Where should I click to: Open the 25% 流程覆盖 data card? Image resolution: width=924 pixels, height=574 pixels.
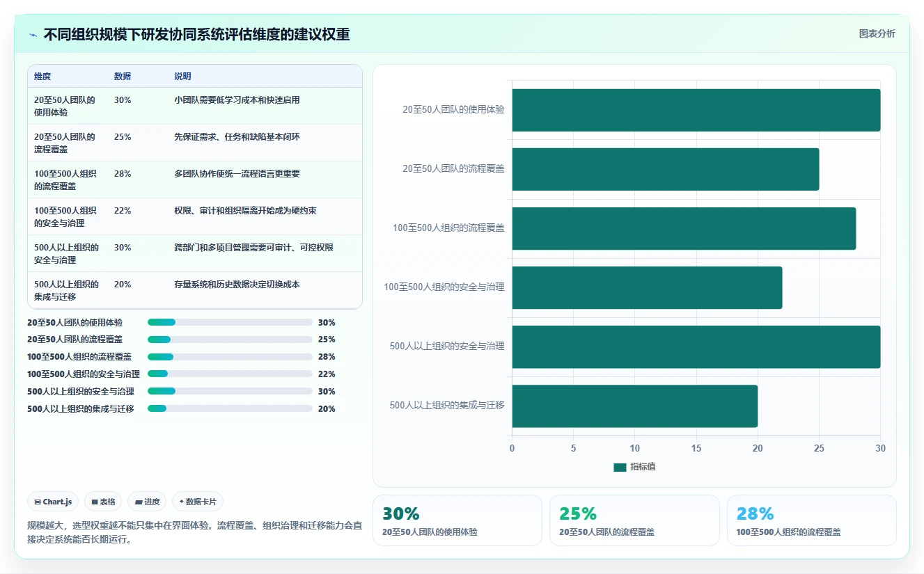click(634, 520)
